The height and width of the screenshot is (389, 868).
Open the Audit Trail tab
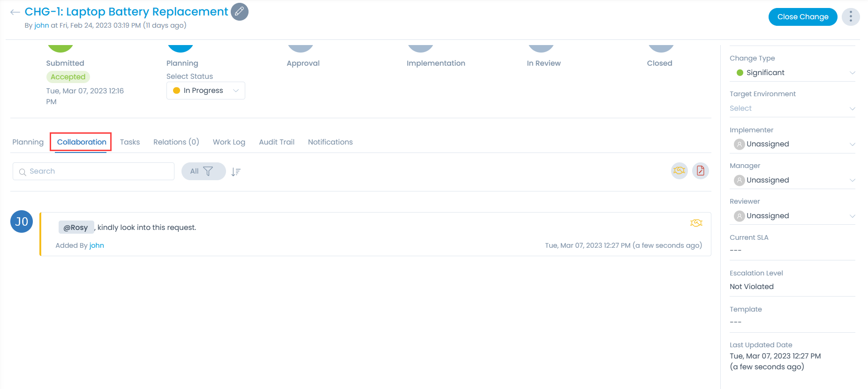tap(277, 142)
